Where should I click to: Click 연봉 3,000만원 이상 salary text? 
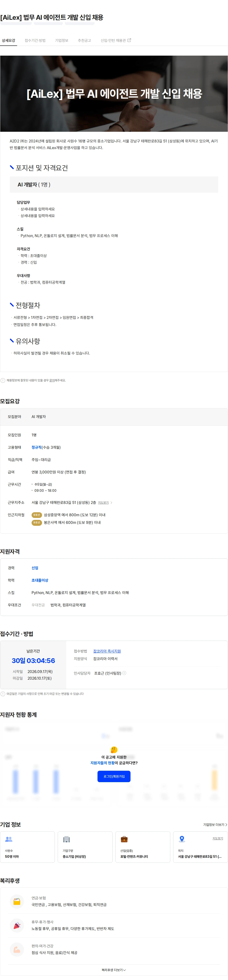click(58, 472)
